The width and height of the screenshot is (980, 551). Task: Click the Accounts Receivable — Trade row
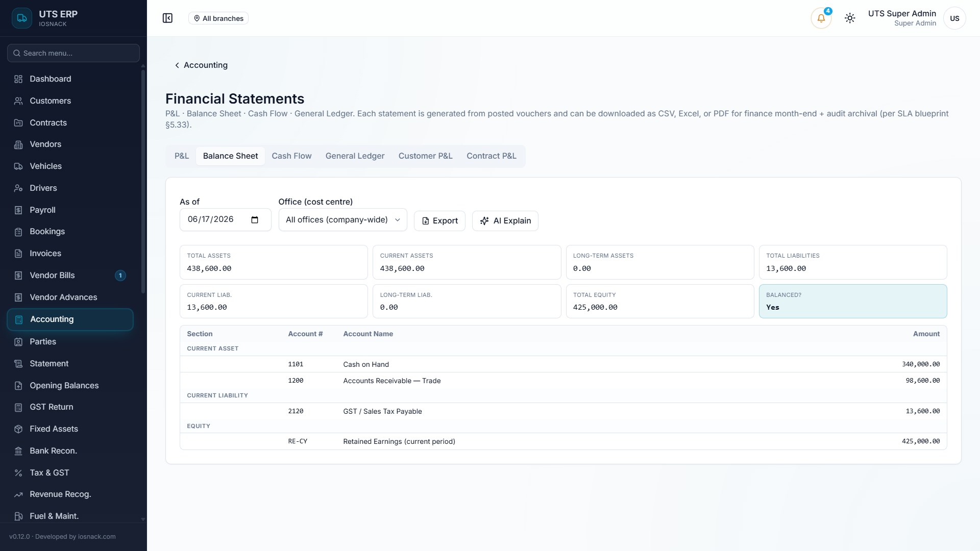[x=563, y=381]
